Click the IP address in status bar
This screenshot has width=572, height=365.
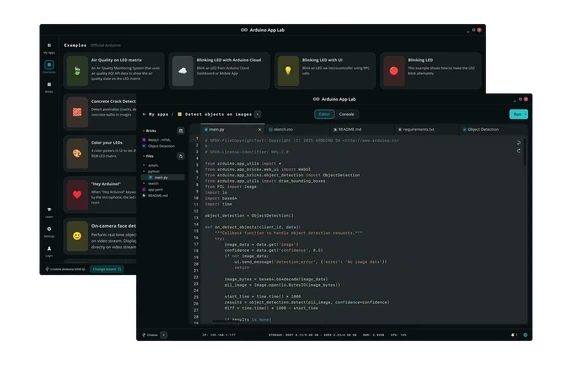(x=219, y=335)
